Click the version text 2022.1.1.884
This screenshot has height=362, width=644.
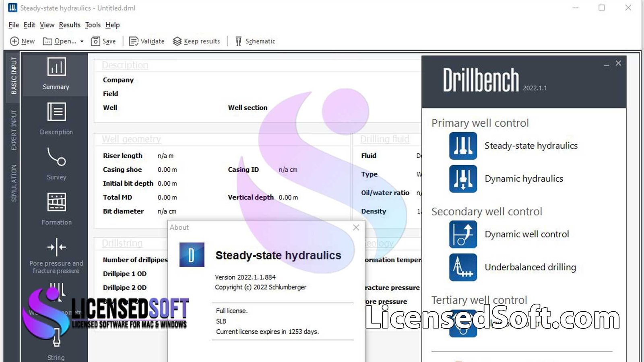245,277
